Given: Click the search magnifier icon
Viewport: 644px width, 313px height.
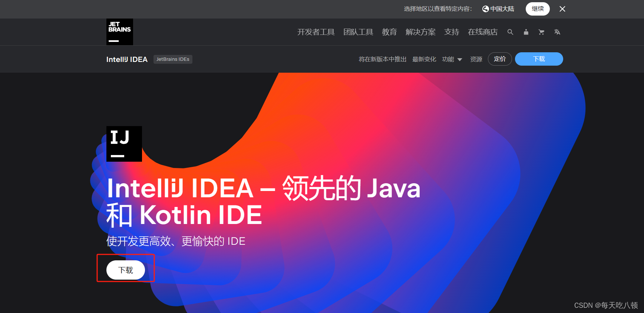Looking at the screenshot, I should point(510,32).
